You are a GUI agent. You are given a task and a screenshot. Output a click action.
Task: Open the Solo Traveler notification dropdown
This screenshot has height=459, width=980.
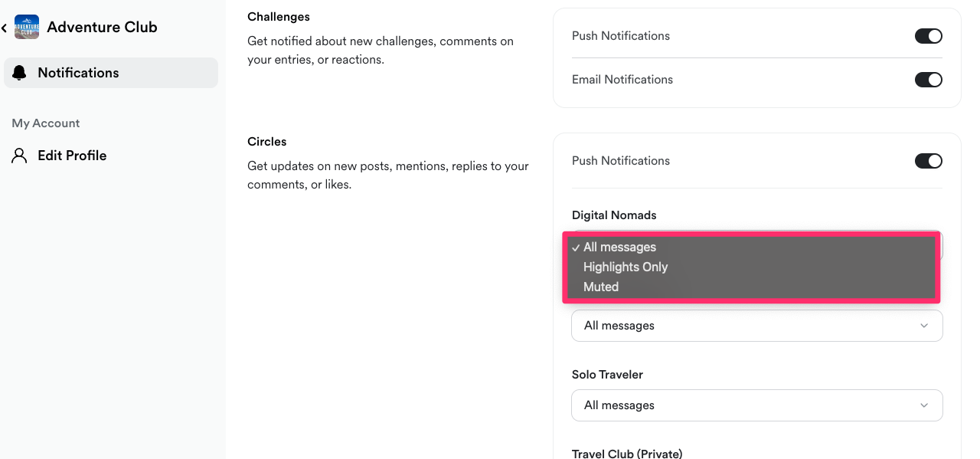[756, 405]
